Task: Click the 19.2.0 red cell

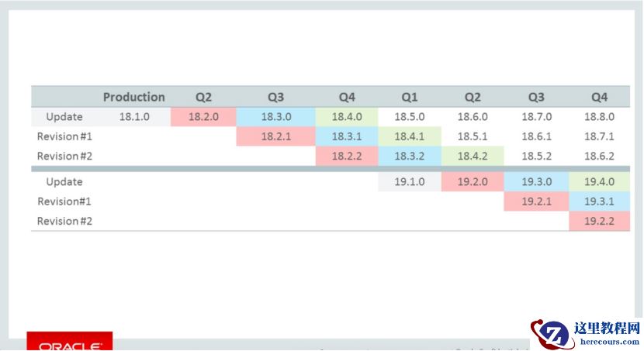Action: (473, 182)
